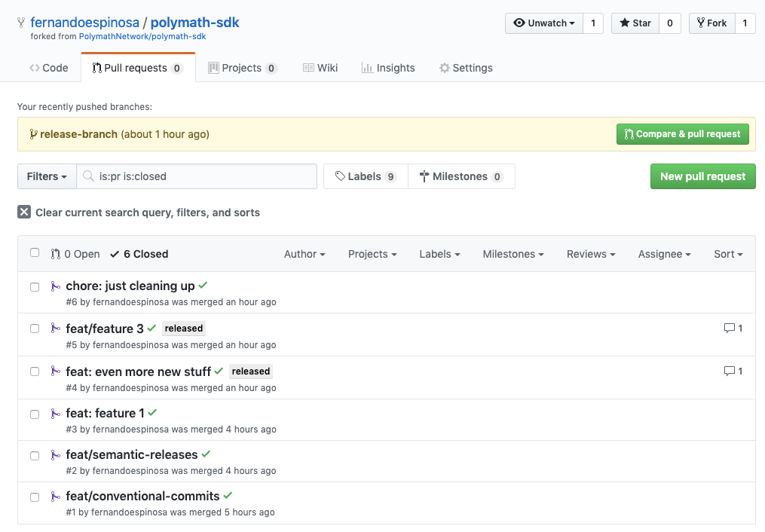Check the box for 'feat: feature 1'
The width and height of the screenshot is (765, 532).
(35, 414)
